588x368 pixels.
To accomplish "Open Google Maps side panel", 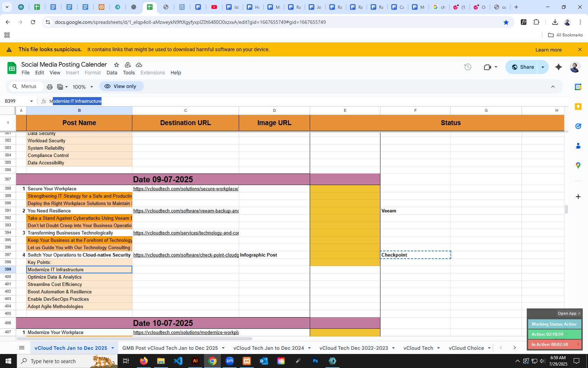I will pos(578,165).
